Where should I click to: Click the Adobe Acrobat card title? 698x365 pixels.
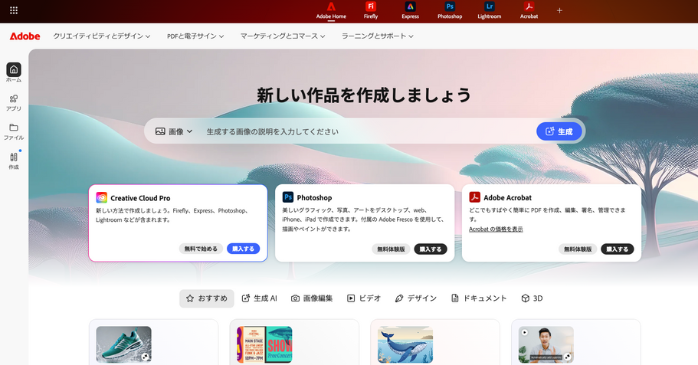point(507,198)
